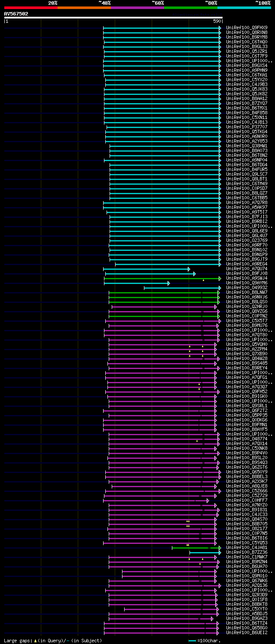This screenshot has height=644, width=275.
Task: Open hit UniRef100_Q8RXN8
Action: point(247,32)
